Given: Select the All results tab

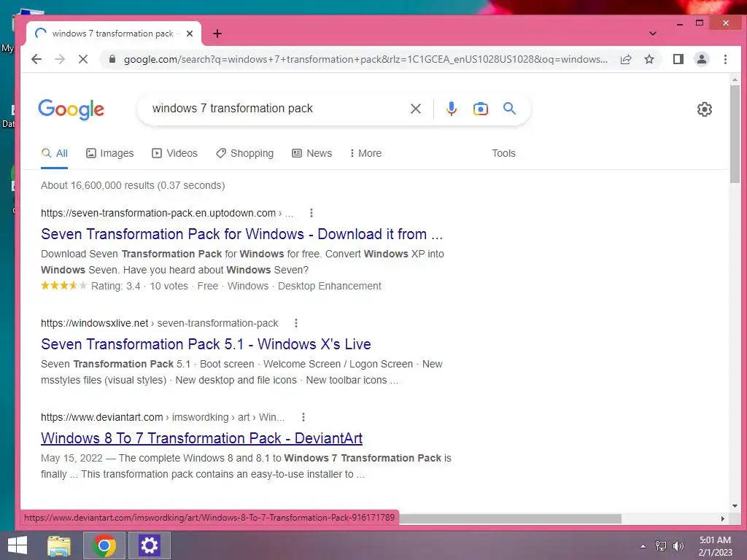Looking at the screenshot, I should (54, 153).
